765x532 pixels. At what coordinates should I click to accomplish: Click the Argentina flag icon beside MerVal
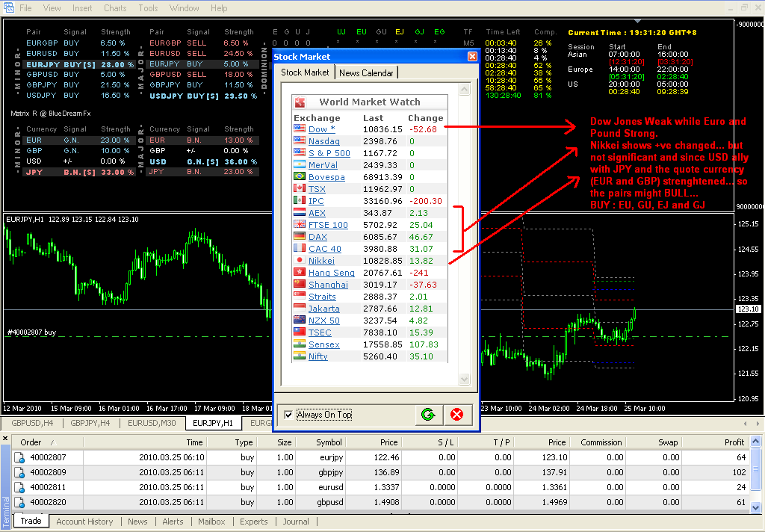pyautogui.click(x=300, y=164)
